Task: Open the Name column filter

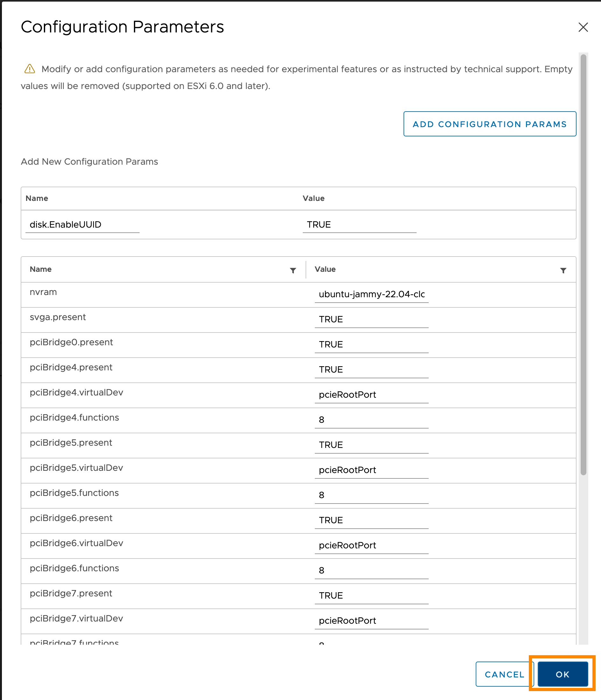Action: click(293, 270)
